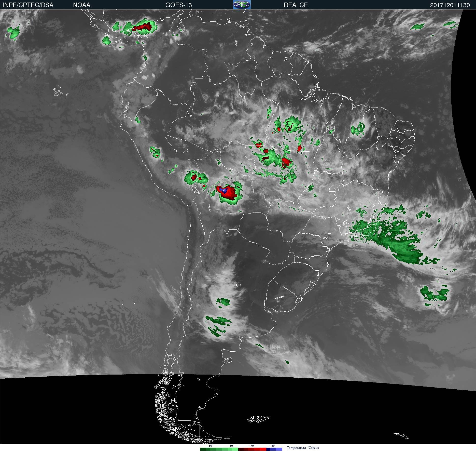Click the GOES-13 satellite label
The image size is (476, 451).
click(x=178, y=5)
